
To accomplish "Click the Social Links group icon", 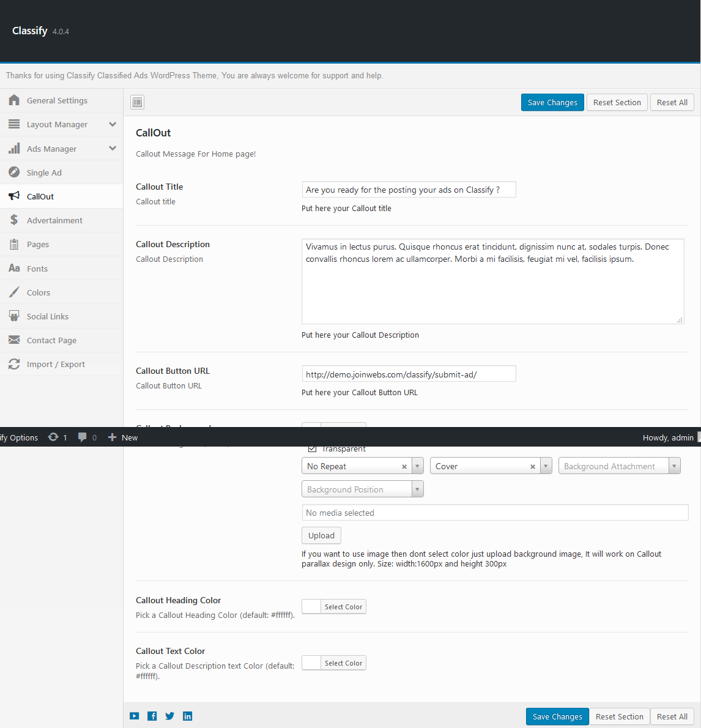I will (x=15, y=316).
